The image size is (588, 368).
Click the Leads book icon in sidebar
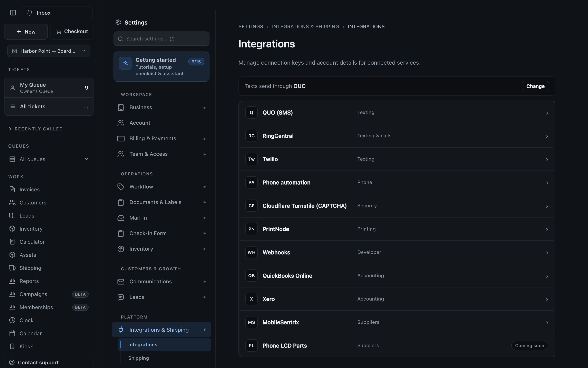[x=12, y=216]
